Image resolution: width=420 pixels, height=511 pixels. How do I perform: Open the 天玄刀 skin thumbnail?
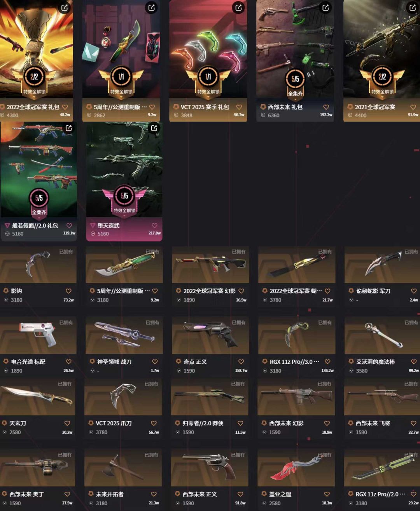tap(37, 398)
